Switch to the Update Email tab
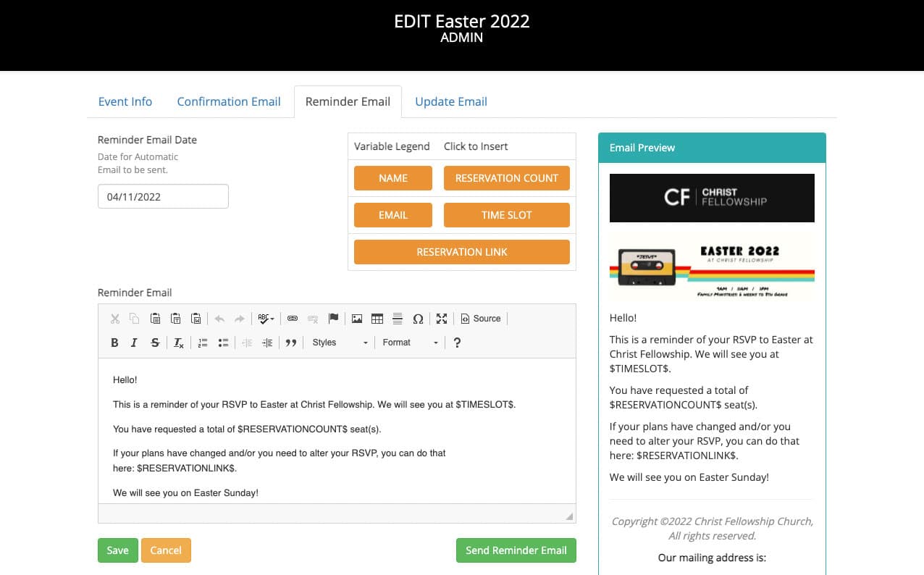This screenshot has height=575, width=924. 451,101
